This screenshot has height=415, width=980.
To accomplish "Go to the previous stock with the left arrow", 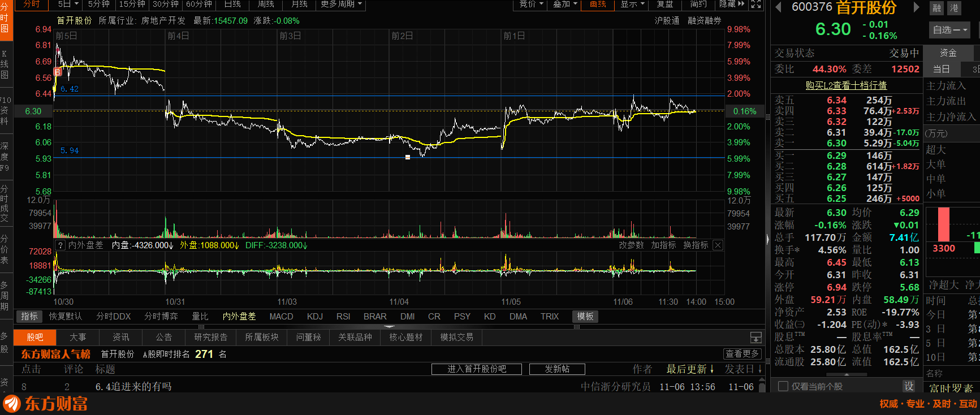I will (x=778, y=7).
